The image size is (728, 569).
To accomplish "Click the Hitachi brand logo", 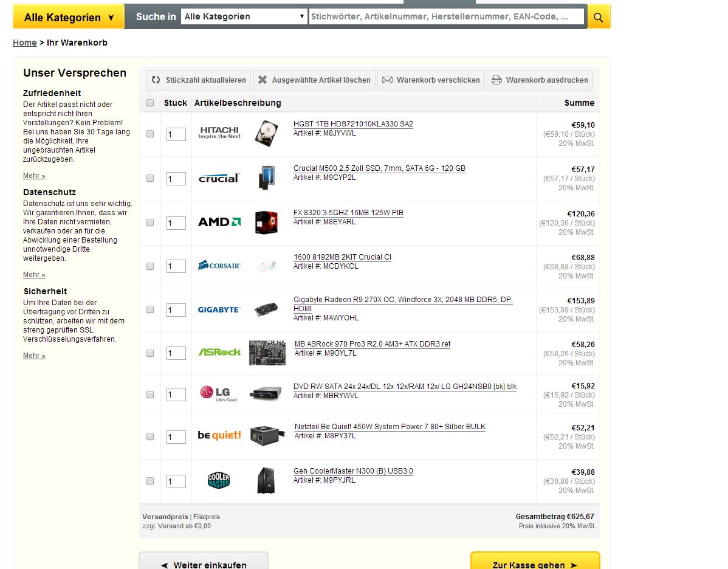I will click(x=219, y=133).
